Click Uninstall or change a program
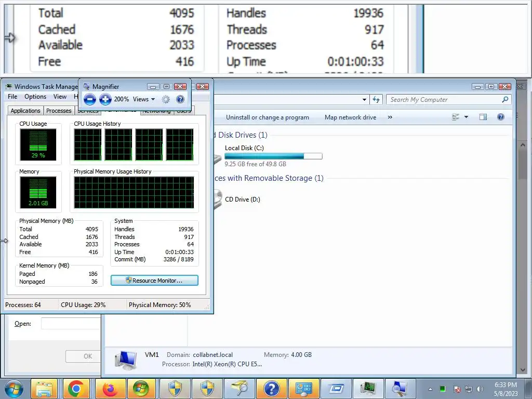 click(x=268, y=117)
